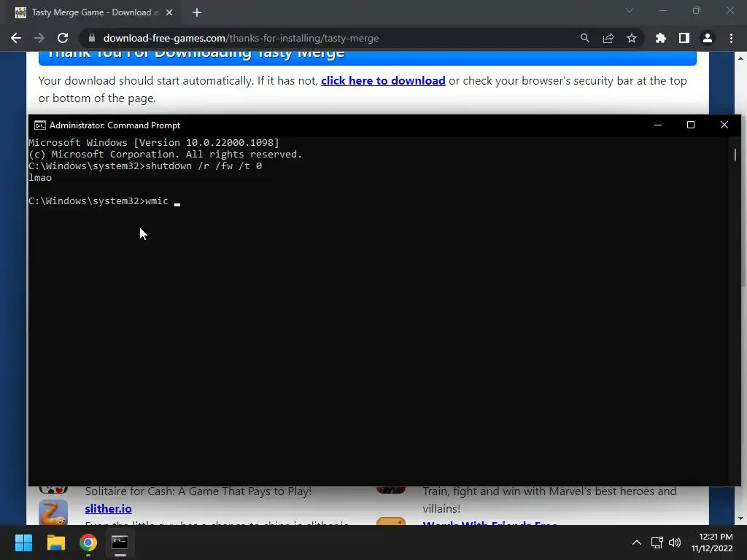Share this page using the share icon
This screenshot has height=560, width=747.
tap(608, 38)
